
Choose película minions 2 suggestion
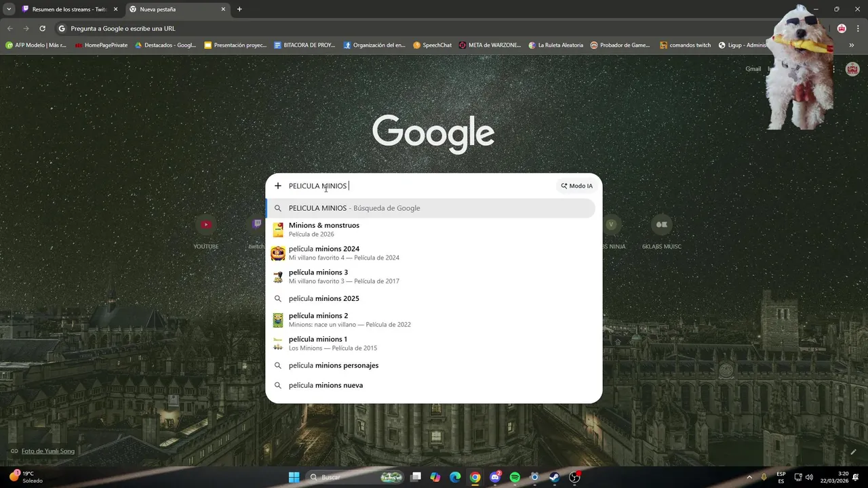(x=431, y=320)
